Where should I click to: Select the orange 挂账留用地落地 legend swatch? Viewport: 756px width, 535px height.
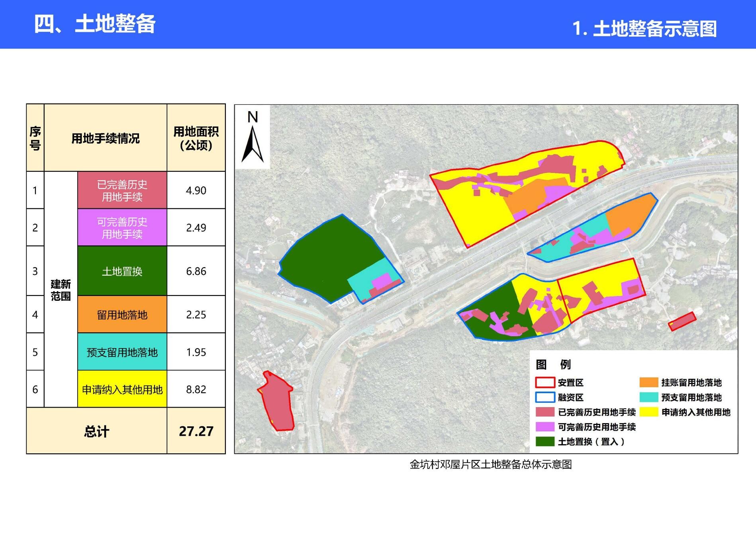pyautogui.click(x=648, y=382)
